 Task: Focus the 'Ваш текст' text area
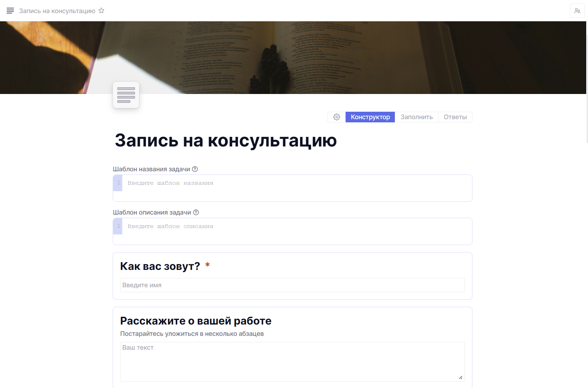click(x=292, y=361)
